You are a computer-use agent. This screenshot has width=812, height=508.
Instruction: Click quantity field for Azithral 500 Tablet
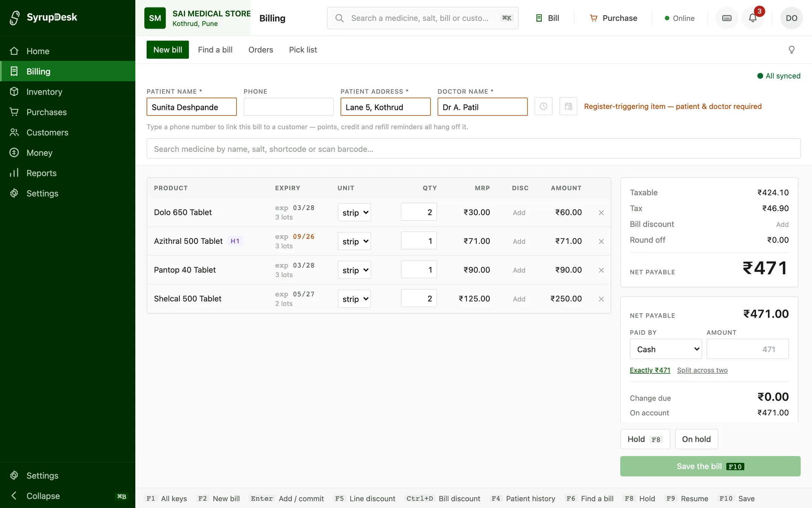pyautogui.click(x=419, y=241)
